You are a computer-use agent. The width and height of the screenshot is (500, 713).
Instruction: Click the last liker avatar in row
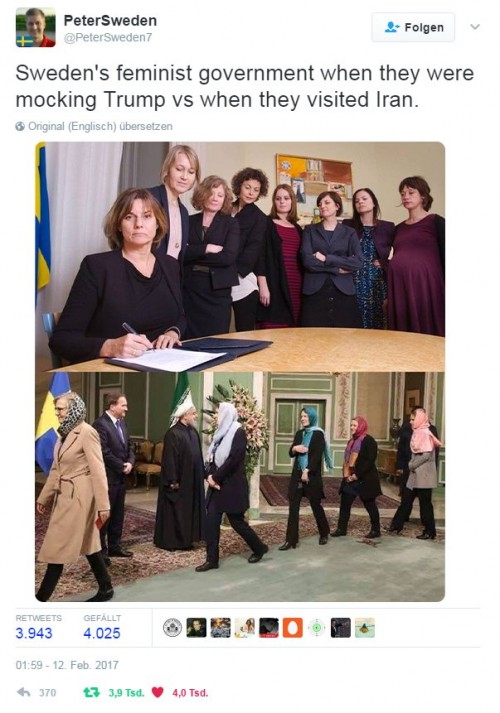click(365, 628)
